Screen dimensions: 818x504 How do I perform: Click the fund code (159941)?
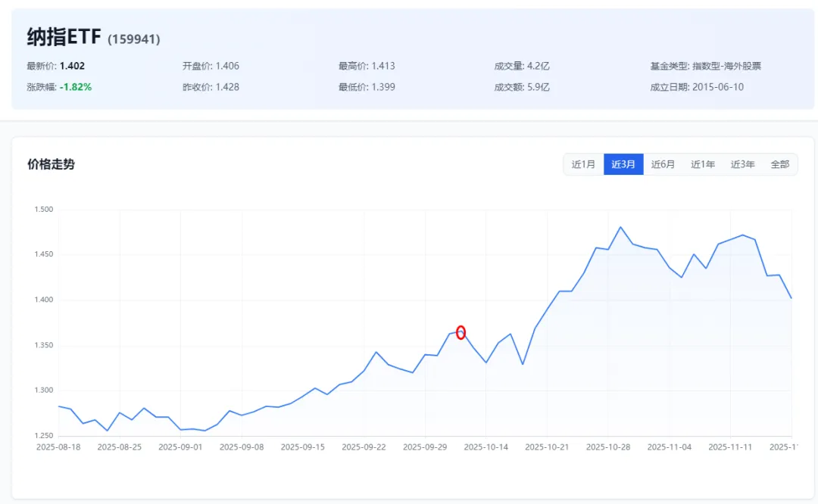click(x=134, y=39)
